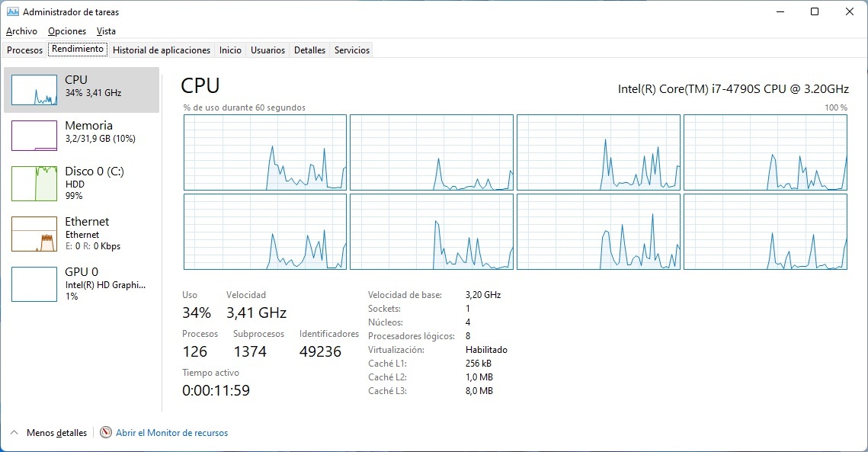Open the Servicios tab

pos(352,50)
